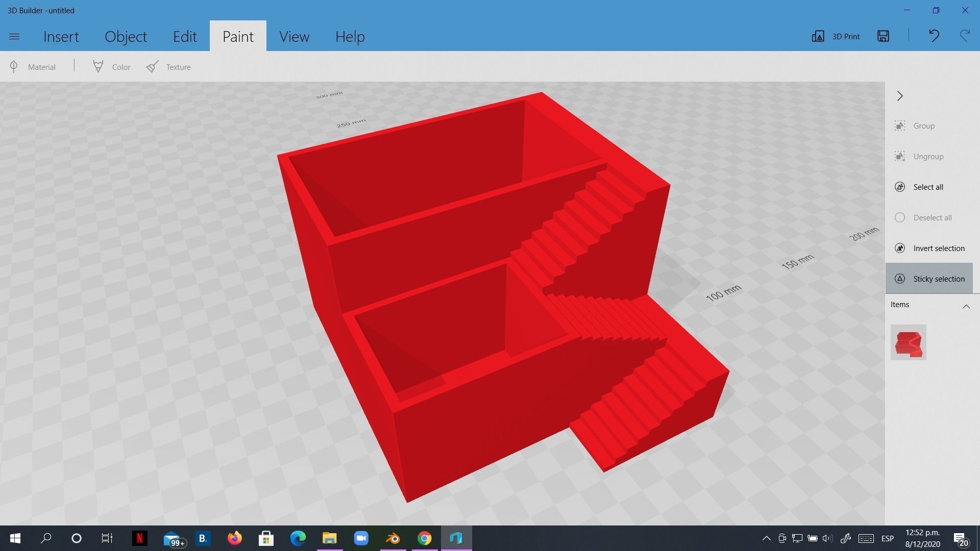Open Netflix from the taskbar
The width and height of the screenshot is (980, 551).
(139, 538)
